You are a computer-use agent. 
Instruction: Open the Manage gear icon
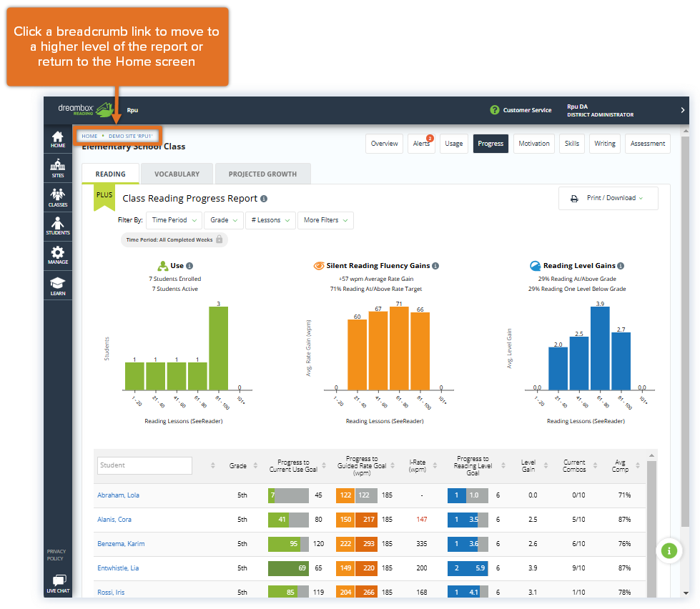(58, 255)
